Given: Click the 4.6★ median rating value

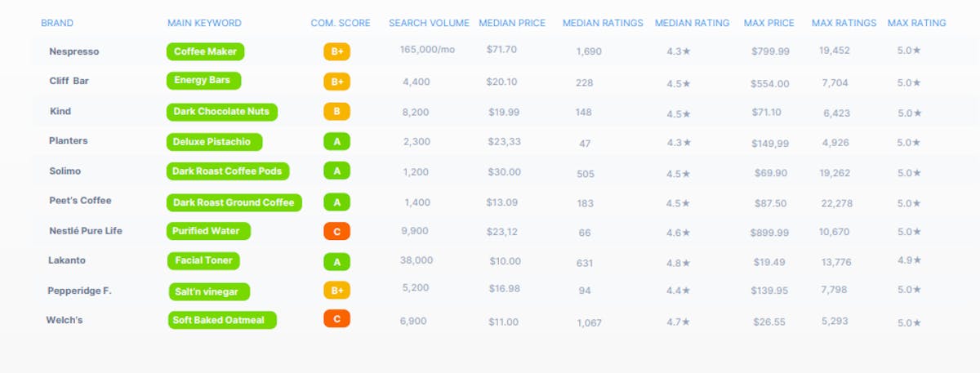Looking at the screenshot, I should point(679,233).
